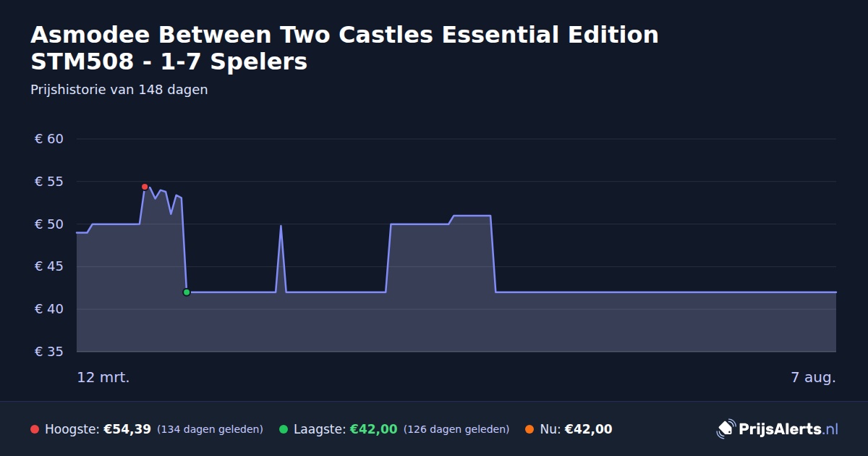Click the € 55 axis label
Image resolution: width=868 pixels, height=456 pixels.
coord(49,182)
